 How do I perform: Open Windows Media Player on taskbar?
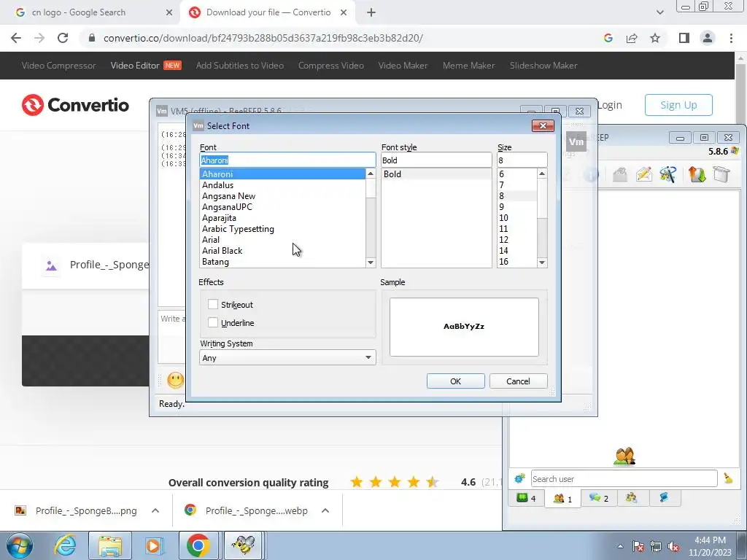tap(154, 545)
